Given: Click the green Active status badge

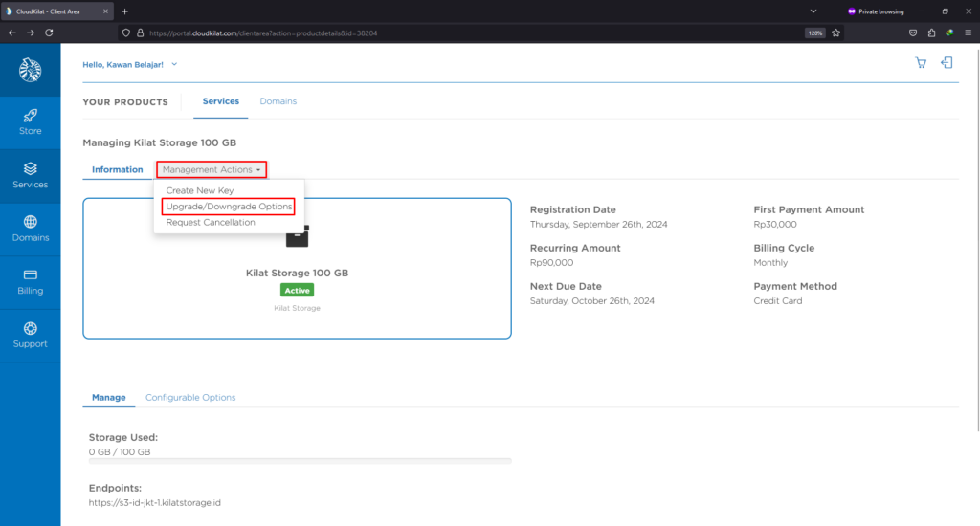Looking at the screenshot, I should pyautogui.click(x=297, y=291).
